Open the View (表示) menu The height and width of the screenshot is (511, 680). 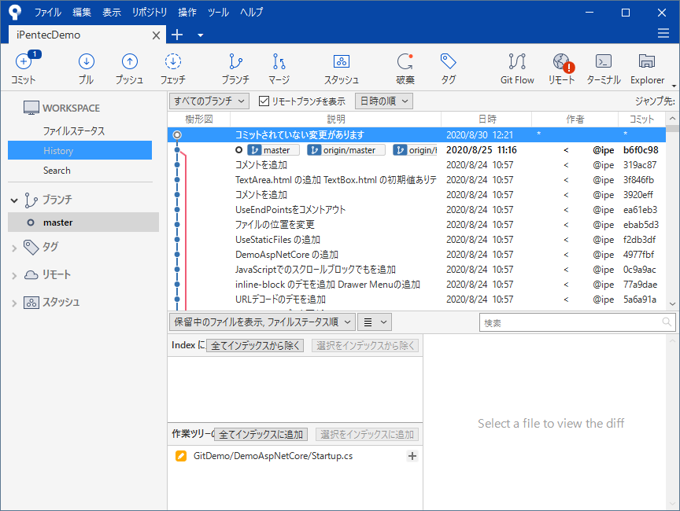coord(111,12)
